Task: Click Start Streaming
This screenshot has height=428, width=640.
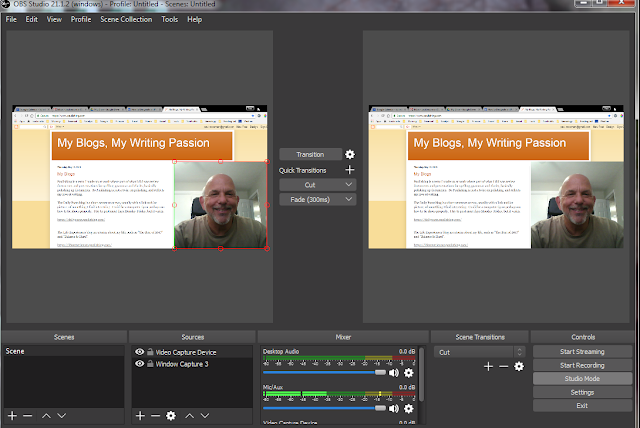Action: [x=582, y=351]
